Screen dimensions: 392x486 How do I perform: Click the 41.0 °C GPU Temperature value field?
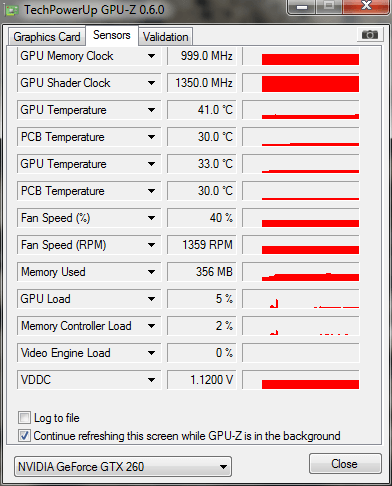[x=201, y=110]
